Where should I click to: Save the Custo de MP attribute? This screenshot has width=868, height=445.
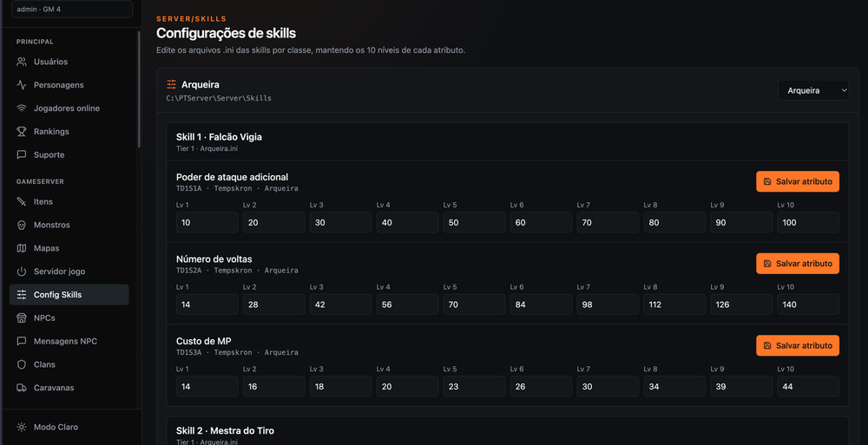click(798, 345)
